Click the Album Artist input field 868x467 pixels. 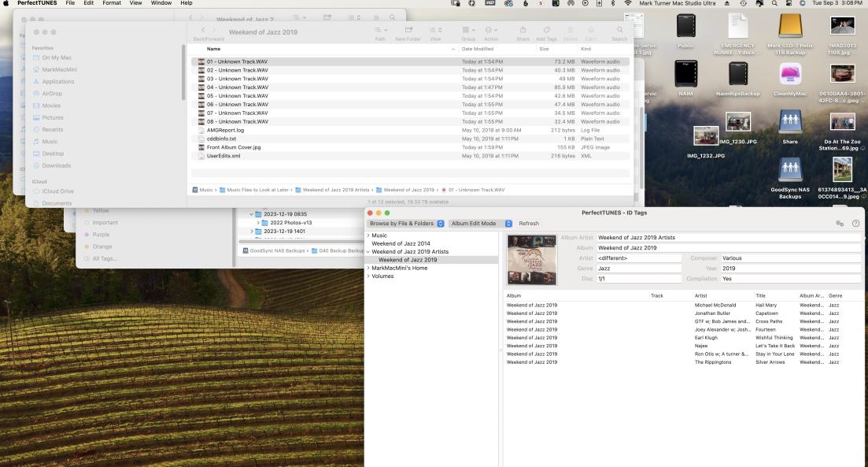pos(729,238)
